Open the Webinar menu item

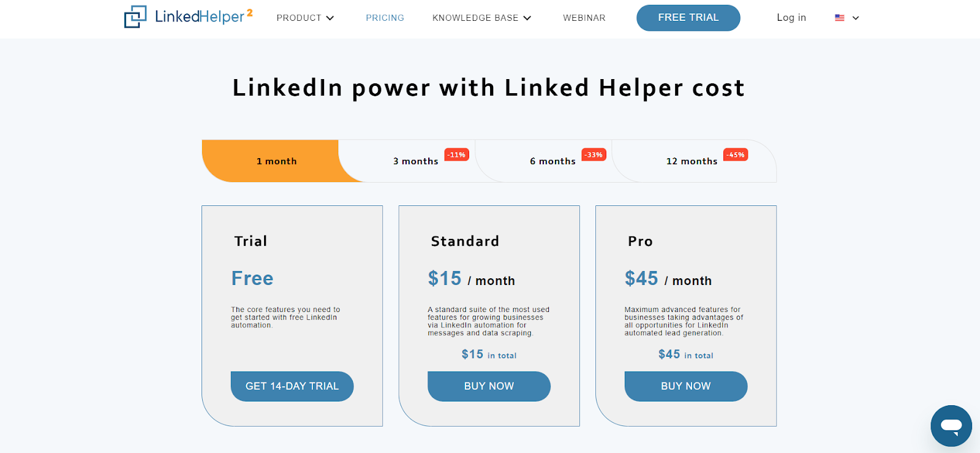pos(584,18)
